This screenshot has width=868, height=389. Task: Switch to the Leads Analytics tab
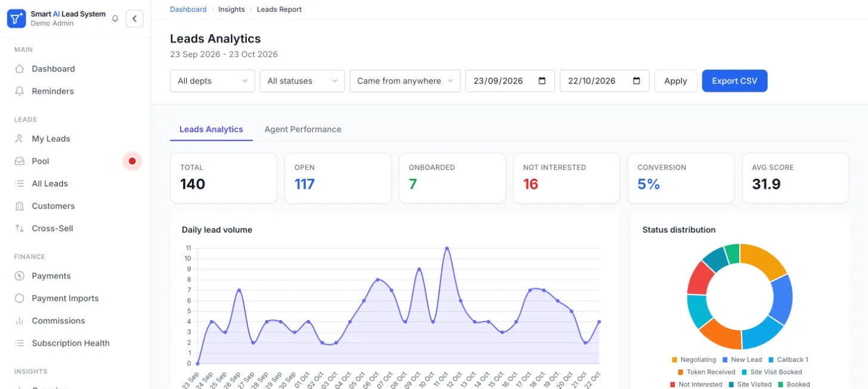(x=211, y=129)
